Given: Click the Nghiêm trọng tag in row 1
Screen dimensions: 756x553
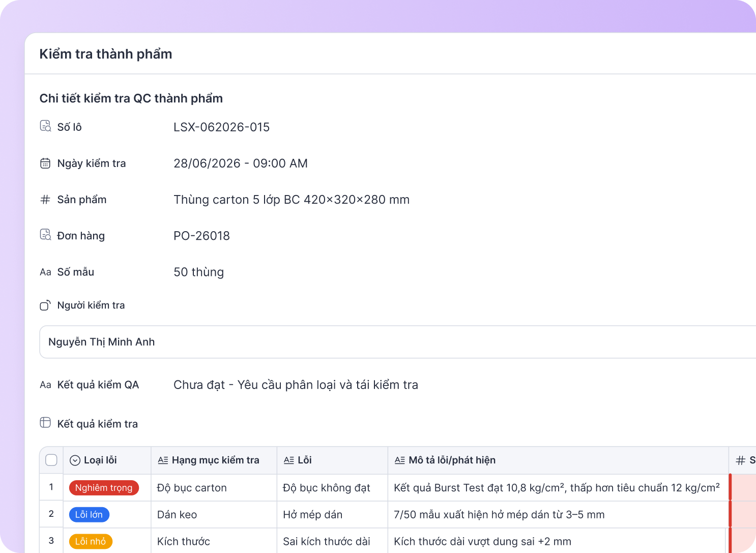Looking at the screenshot, I should [x=104, y=488].
